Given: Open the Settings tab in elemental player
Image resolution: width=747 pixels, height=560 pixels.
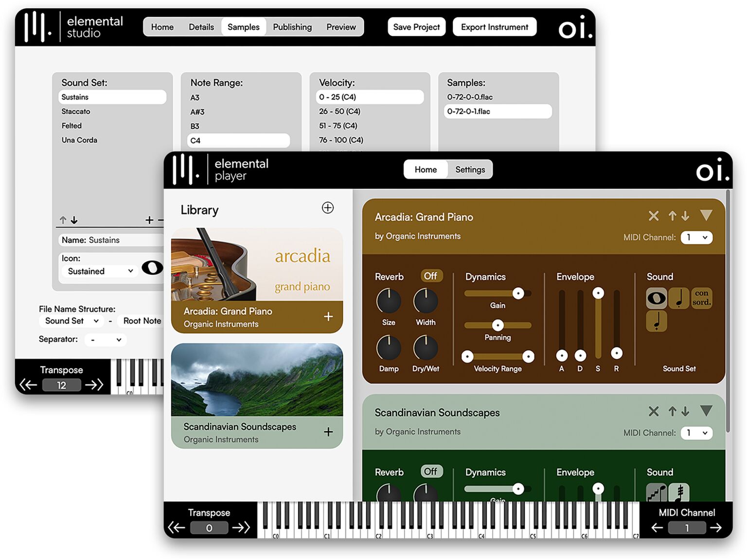Looking at the screenshot, I should [470, 169].
